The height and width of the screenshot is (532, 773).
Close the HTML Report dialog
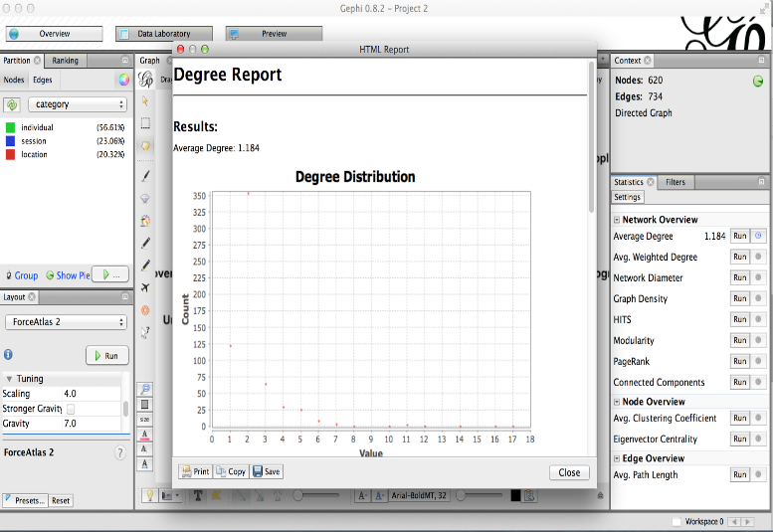pos(569,472)
